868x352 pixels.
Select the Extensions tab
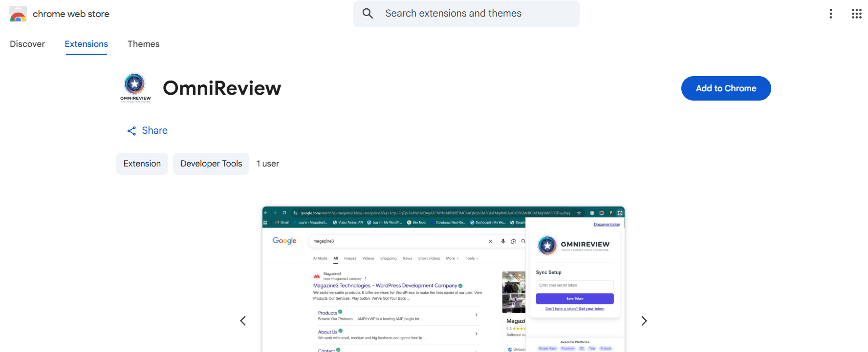pos(87,44)
